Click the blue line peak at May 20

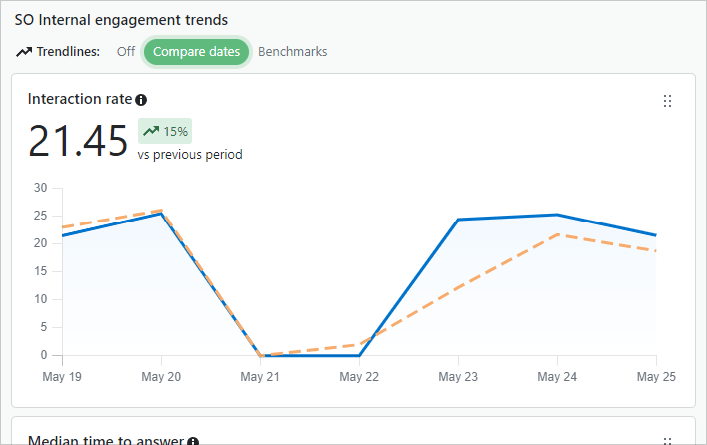tap(161, 214)
